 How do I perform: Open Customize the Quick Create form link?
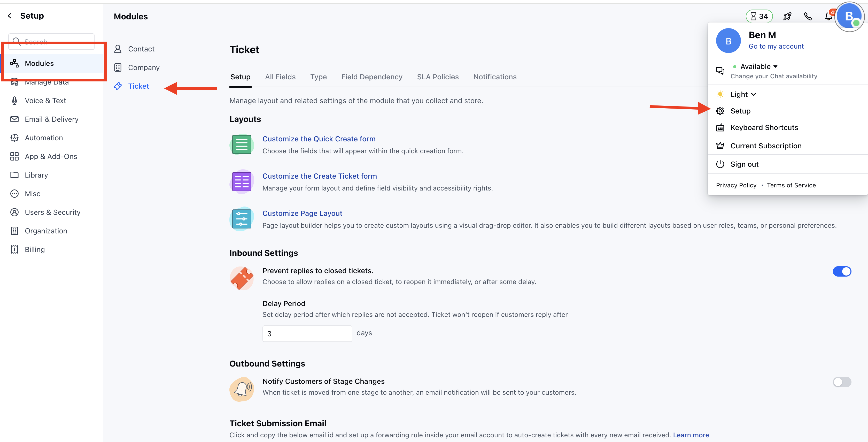[x=319, y=139]
